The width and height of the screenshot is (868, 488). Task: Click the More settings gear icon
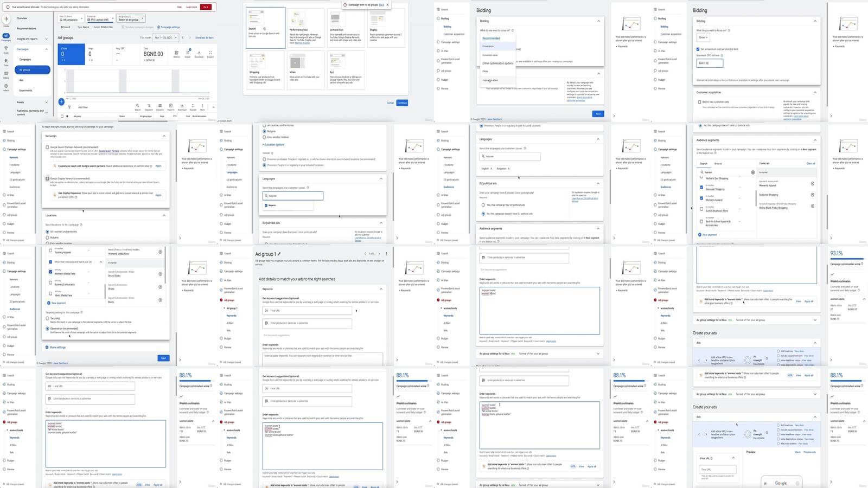tap(47, 347)
